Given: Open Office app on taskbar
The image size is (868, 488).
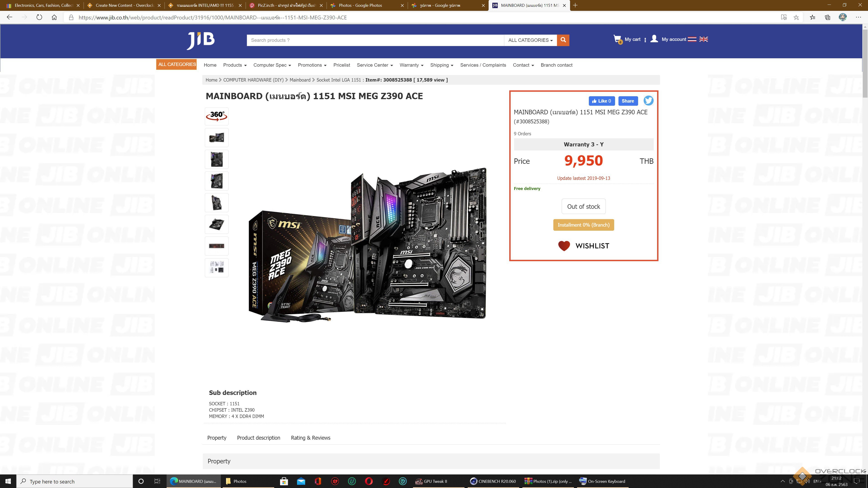Looking at the screenshot, I should (318, 481).
